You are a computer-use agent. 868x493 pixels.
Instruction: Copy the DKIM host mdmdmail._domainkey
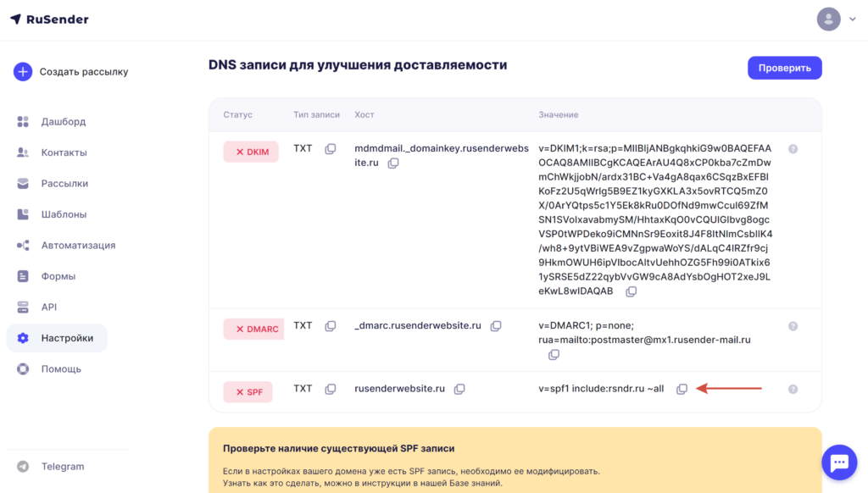393,163
